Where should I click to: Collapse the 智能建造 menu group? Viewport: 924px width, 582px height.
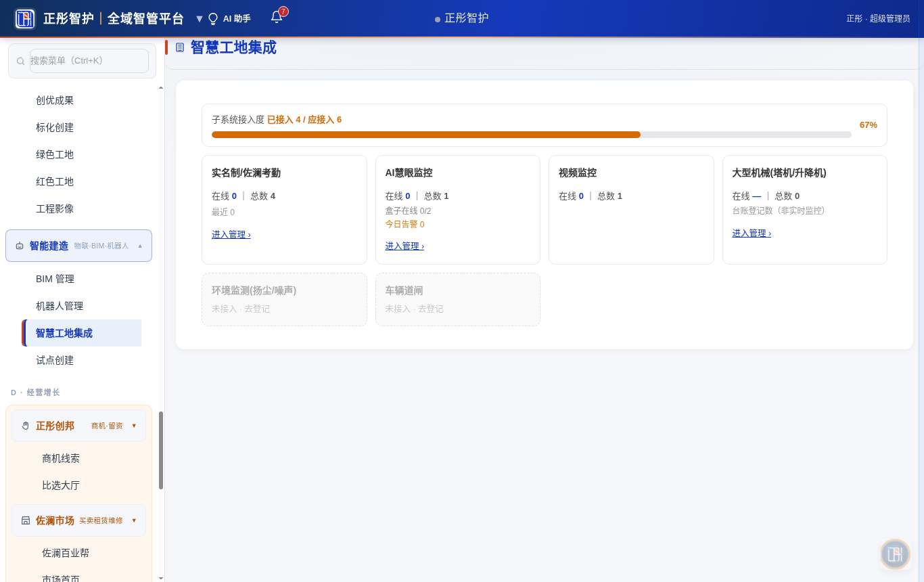[140, 246]
